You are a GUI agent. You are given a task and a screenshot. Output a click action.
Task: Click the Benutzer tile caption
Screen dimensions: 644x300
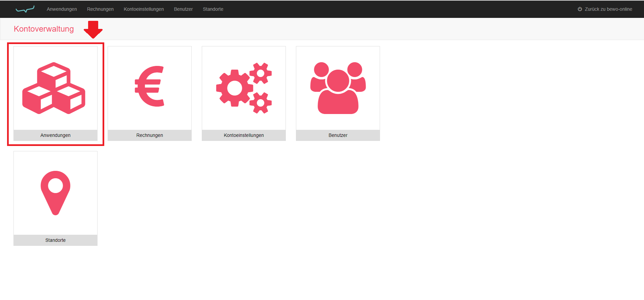(x=338, y=135)
